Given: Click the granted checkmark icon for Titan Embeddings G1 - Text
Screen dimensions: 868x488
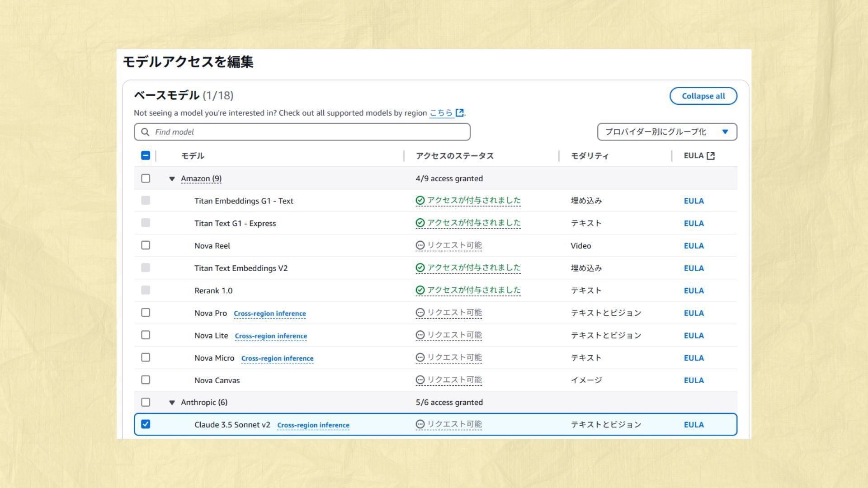Looking at the screenshot, I should point(420,200).
